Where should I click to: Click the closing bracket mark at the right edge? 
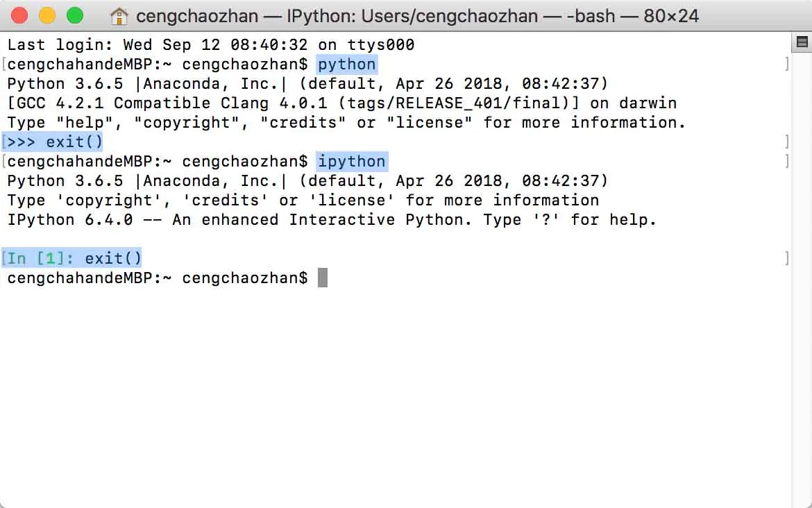tap(788, 64)
